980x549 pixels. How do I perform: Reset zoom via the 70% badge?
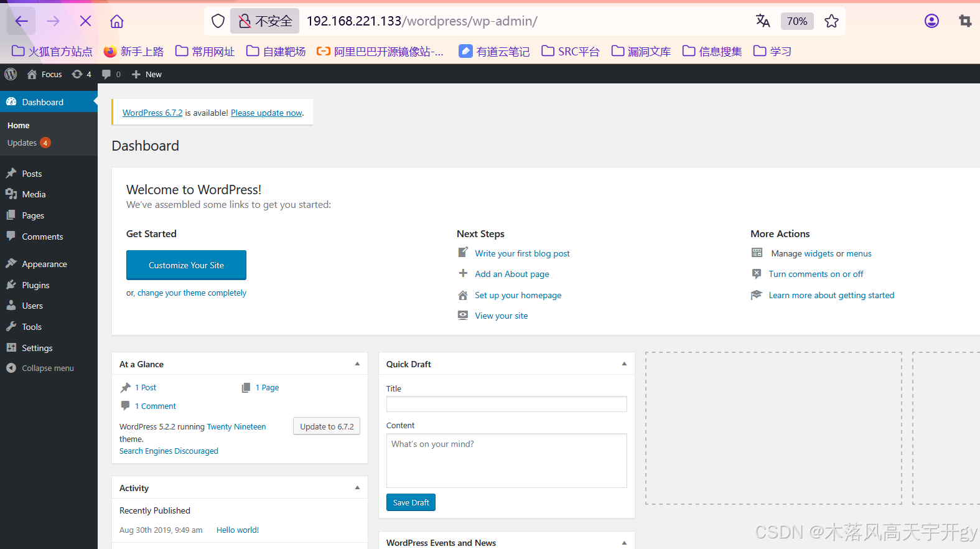click(x=797, y=21)
